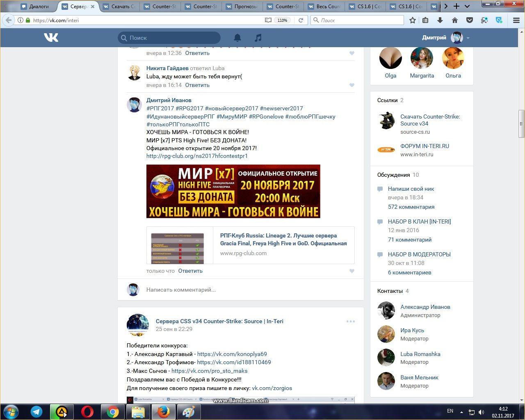
Task: Open the РПГ-Клуб Russia link preview title
Action: coord(283,240)
